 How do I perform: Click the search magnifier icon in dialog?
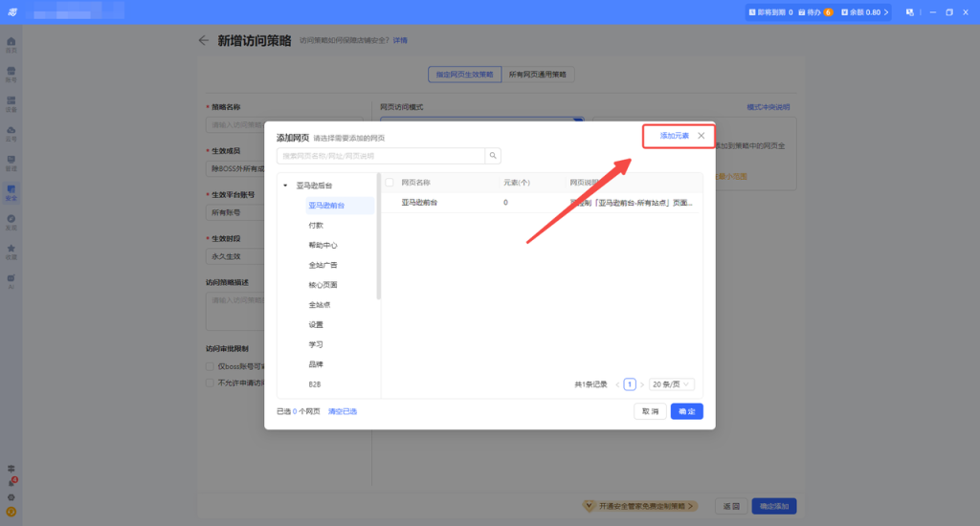point(493,156)
